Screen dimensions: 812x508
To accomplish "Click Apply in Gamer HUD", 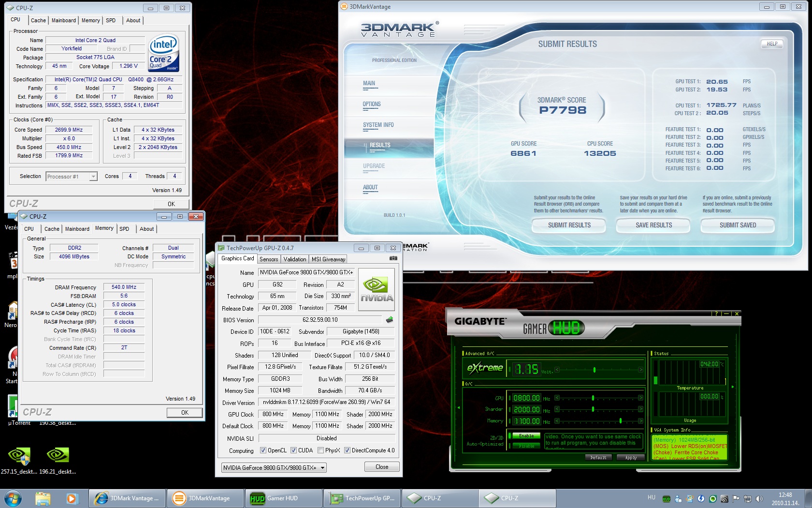I will [631, 458].
